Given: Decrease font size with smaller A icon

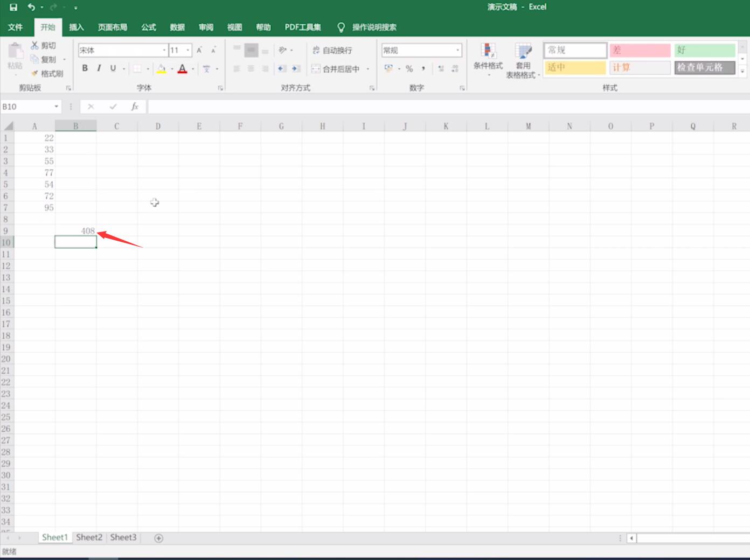Looking at the screenshot, I should coord(213,50).
